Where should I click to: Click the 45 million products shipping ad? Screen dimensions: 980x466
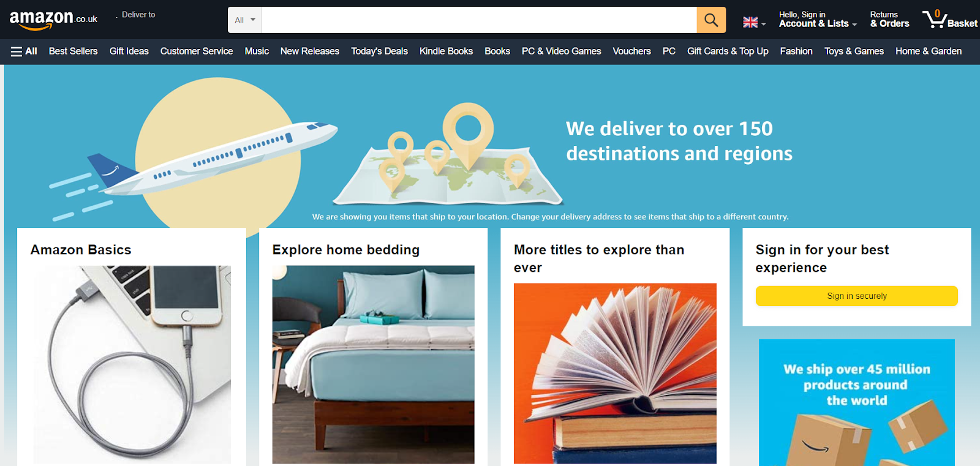coord(857,402)
